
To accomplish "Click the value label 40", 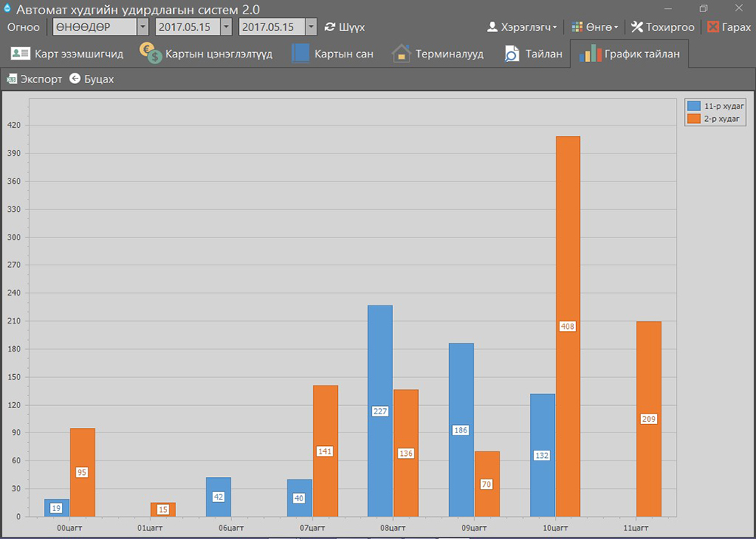I will (299, 498).
